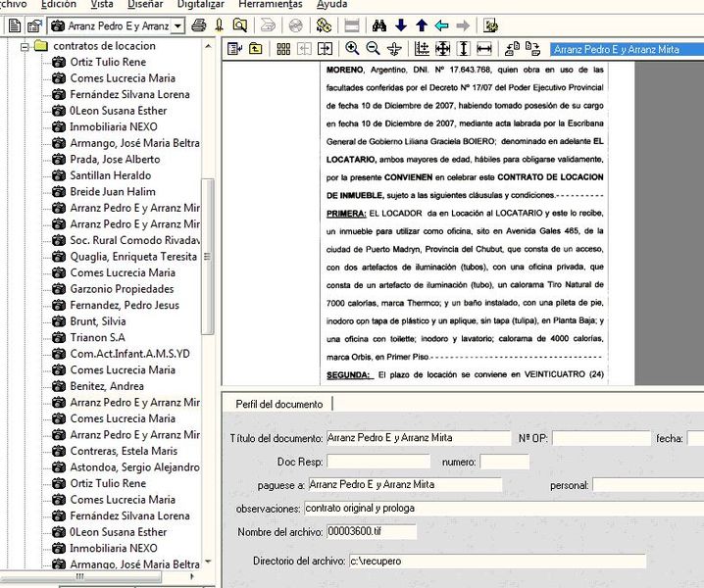The image size is (704, 588).
Task: Click the zoom in magnifier
Action: (x=352, y=48)
